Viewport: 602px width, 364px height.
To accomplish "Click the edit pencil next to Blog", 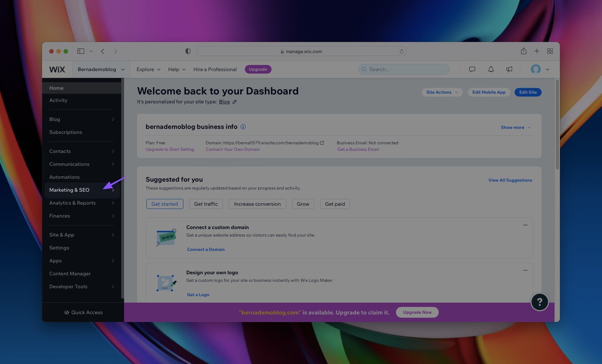I will [235, 101].
